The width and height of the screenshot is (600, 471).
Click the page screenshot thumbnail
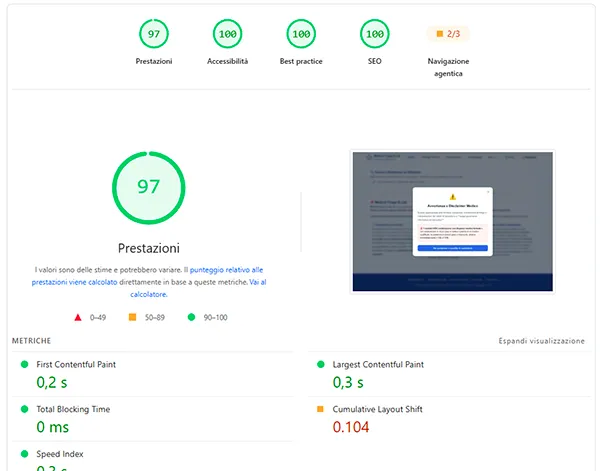pos(452,222)
